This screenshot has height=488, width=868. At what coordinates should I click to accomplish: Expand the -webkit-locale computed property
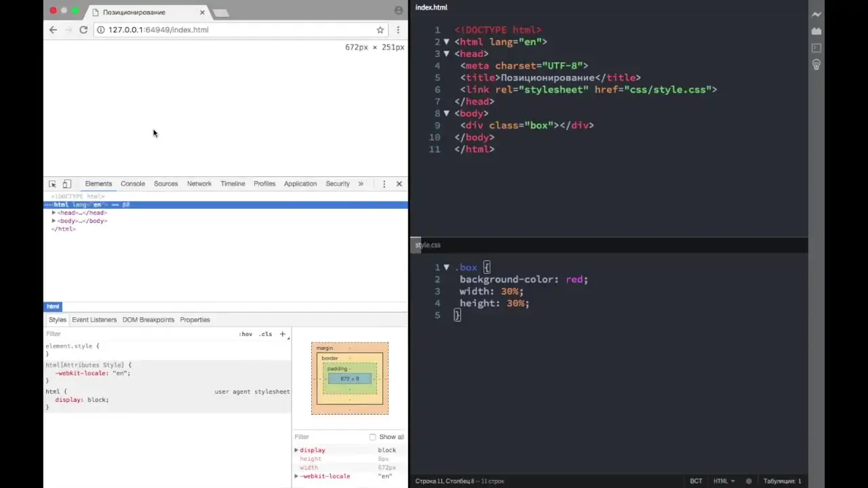coord(296,476)
